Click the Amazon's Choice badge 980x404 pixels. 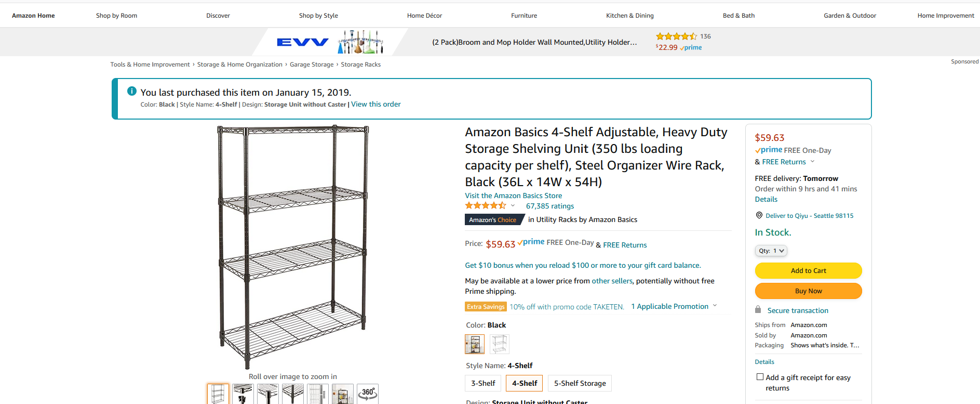[x=493, y=220]
